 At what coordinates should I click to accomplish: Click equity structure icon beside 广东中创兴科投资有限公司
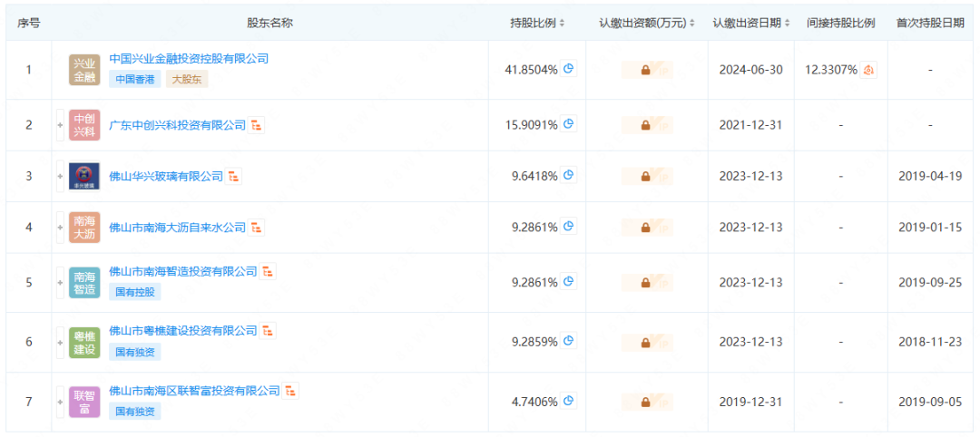point(257,125)
